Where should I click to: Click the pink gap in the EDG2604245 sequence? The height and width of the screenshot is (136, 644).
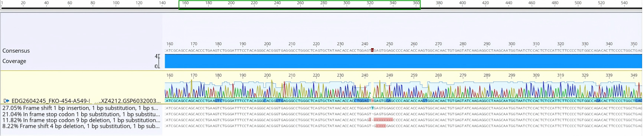(372, 101)
